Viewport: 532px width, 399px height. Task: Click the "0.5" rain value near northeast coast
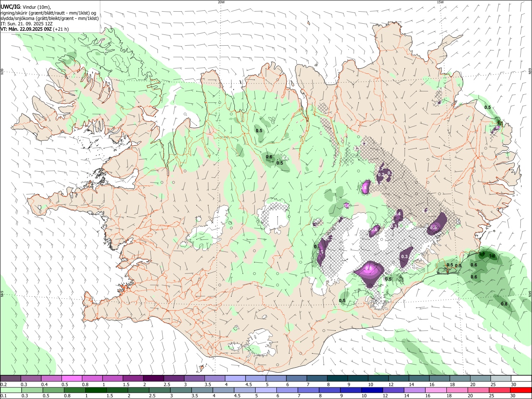coord(488,107)
